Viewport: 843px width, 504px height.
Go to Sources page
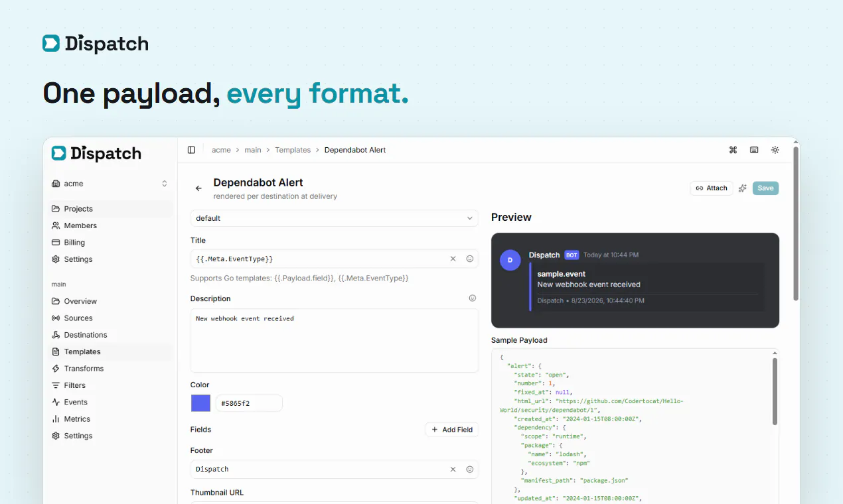coord(110,318)
